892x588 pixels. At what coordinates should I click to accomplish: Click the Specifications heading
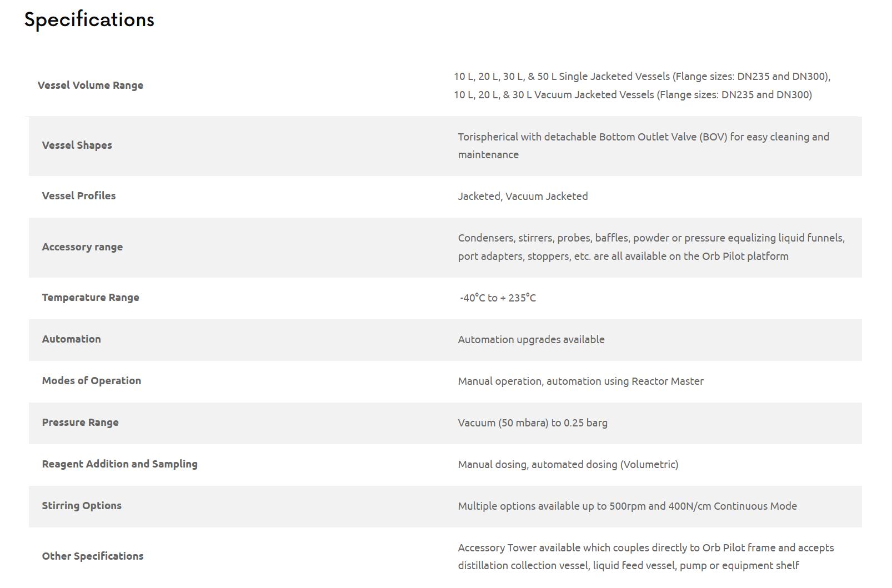point(89,20)
